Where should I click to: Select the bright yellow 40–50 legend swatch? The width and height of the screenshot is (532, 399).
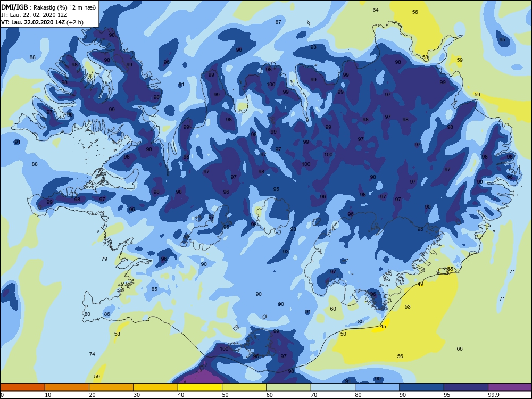pos(200,387)
